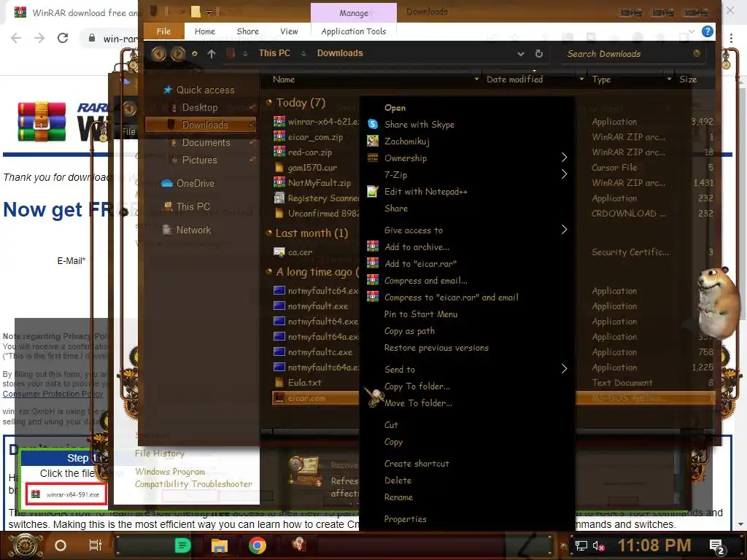The width and height of the screenshot is (747, 560).
Task: Switch to the Home ribbon tab
Action: (x=205, y=31)
